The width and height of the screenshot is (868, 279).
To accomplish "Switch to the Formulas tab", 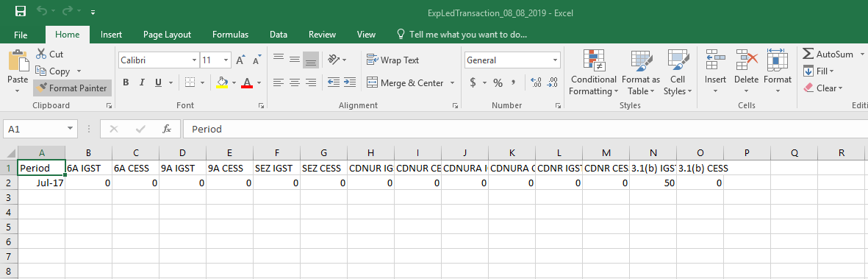I will 230,35.
